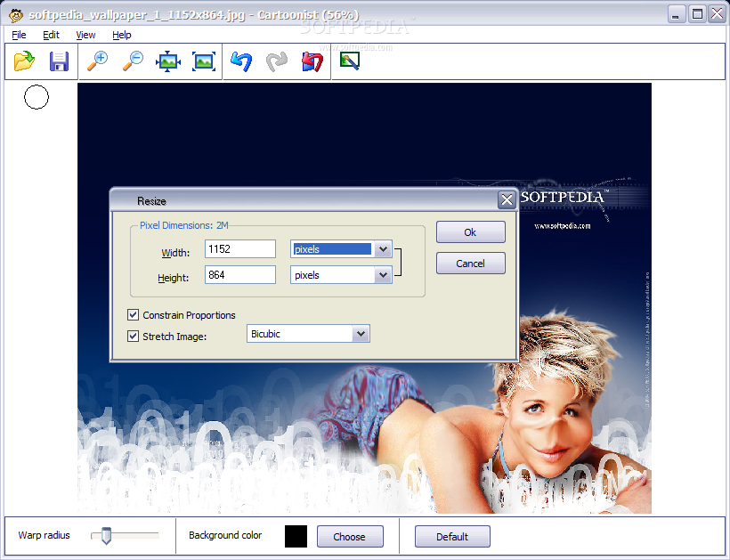Viewport: 730px width, 560px height.
Task: Click the actual size view icon
Action: pos(204,61)
